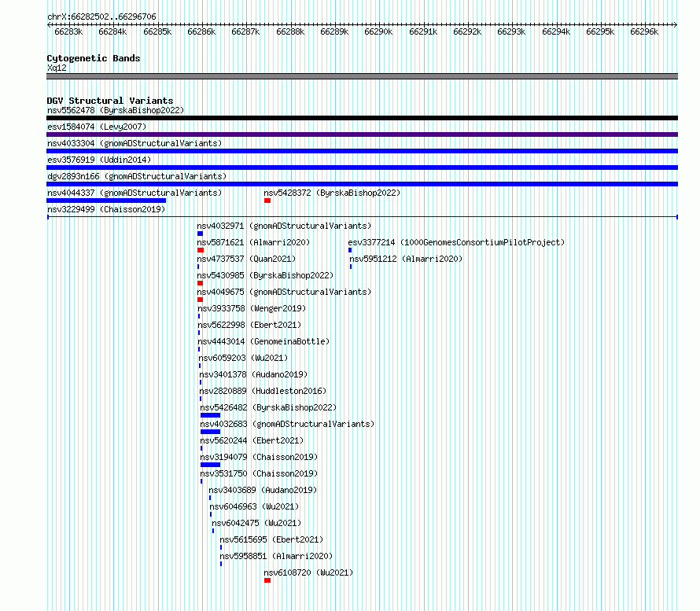Viewport: 700px width, 611px height.
Task: Click the 66296k ruler tick label
Action: (644, 31)
